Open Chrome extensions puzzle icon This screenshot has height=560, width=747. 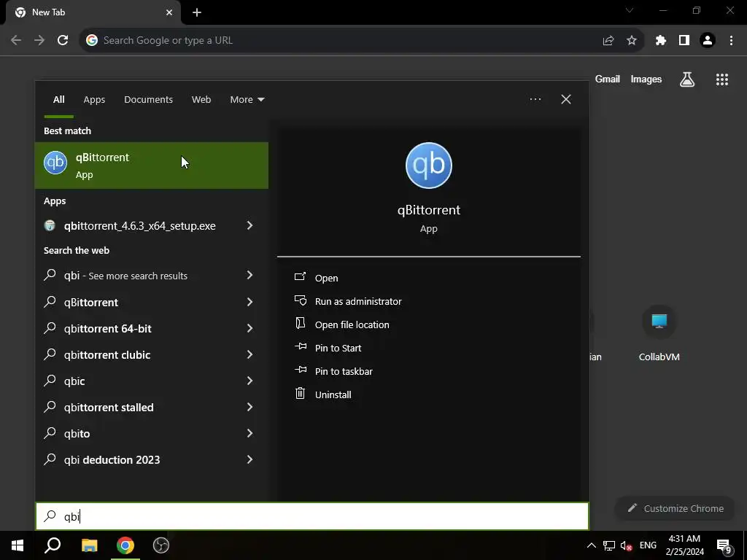[x=661, y=41]
